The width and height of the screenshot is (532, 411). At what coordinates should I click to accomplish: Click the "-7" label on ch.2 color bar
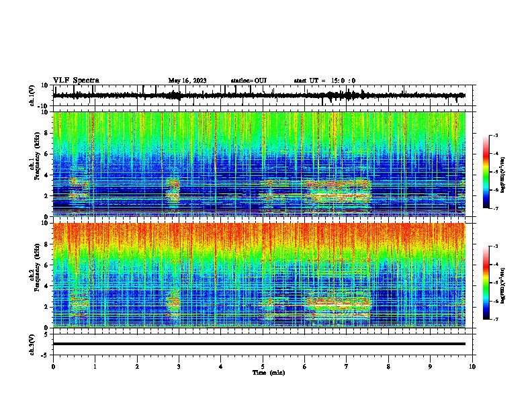click(495, 319)
